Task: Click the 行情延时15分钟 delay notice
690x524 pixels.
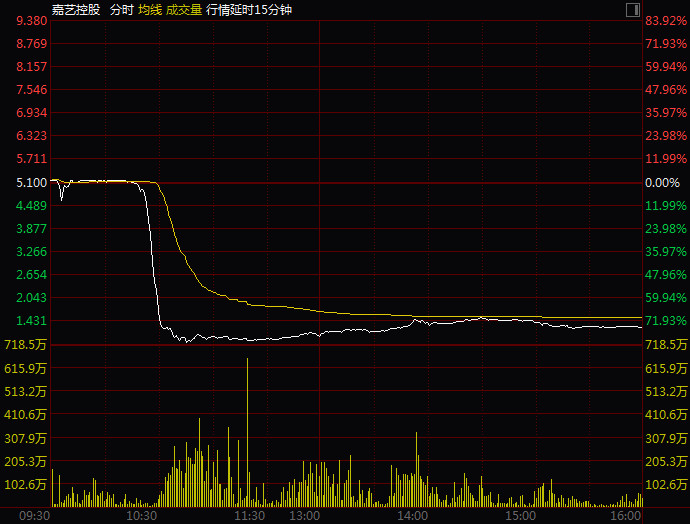Action: coord(249,9)
